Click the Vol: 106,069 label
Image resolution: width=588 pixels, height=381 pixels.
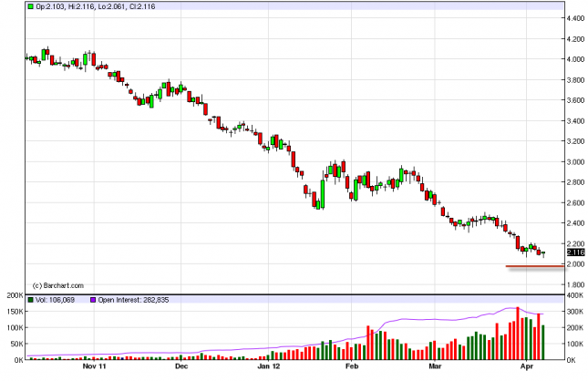(55, 300)
